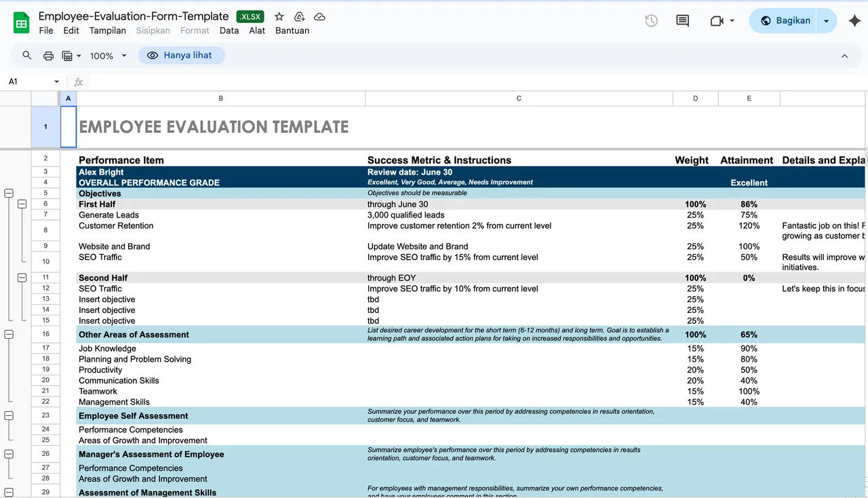This screenshot has height=498, width=868.
Task: Hide the menus with the chevron
Action: (x=844, y=56)
